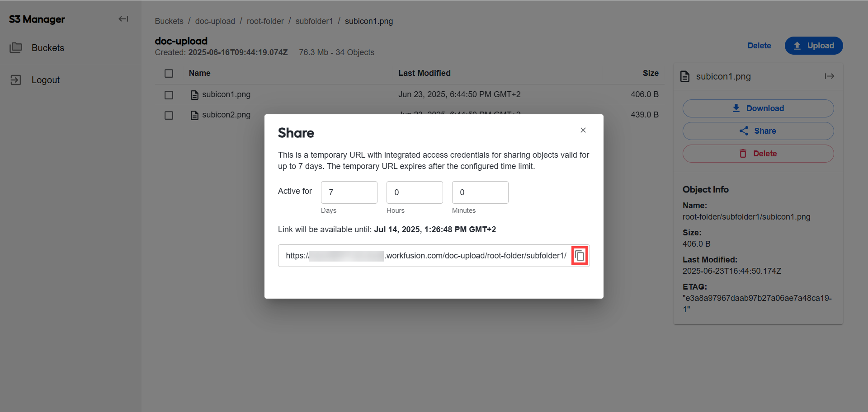Select object name root-folder/subfolder1/subicon1.png
868x412 pixels.
[746, 217]
